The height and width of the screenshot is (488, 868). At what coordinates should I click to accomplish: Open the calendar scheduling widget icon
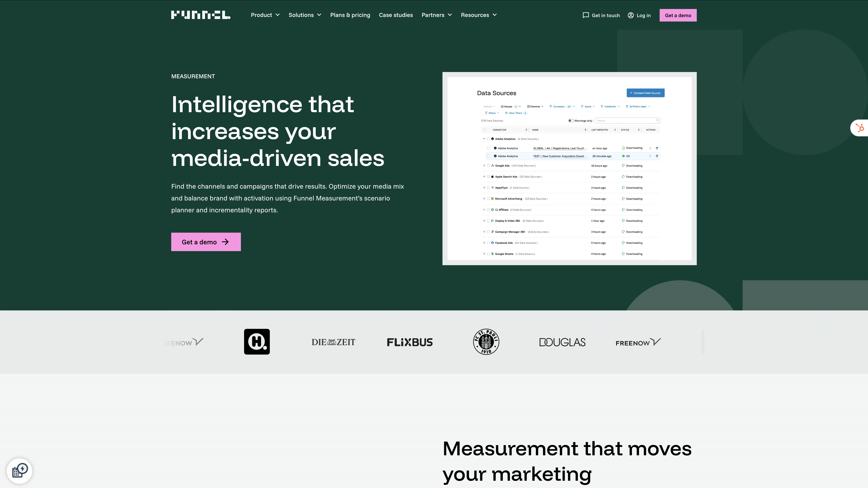coord(19,471)
